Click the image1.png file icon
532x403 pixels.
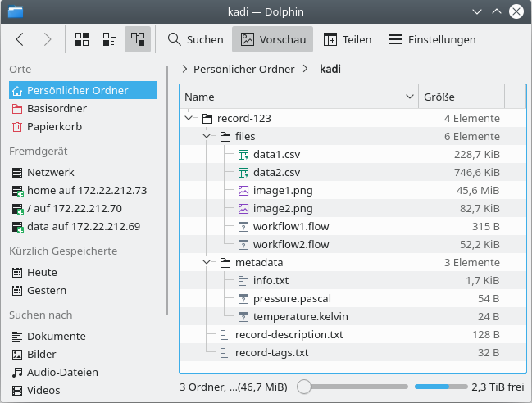[x=243, y=191]
